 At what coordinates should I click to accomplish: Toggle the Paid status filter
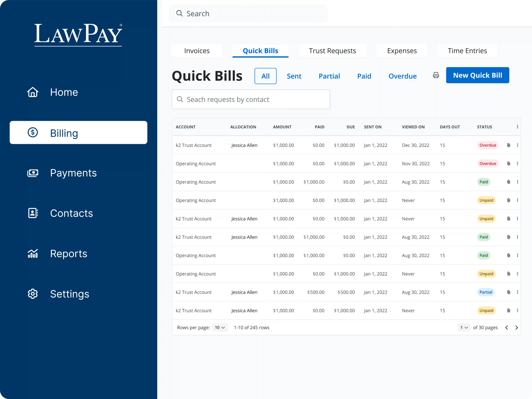coord(364,76)
